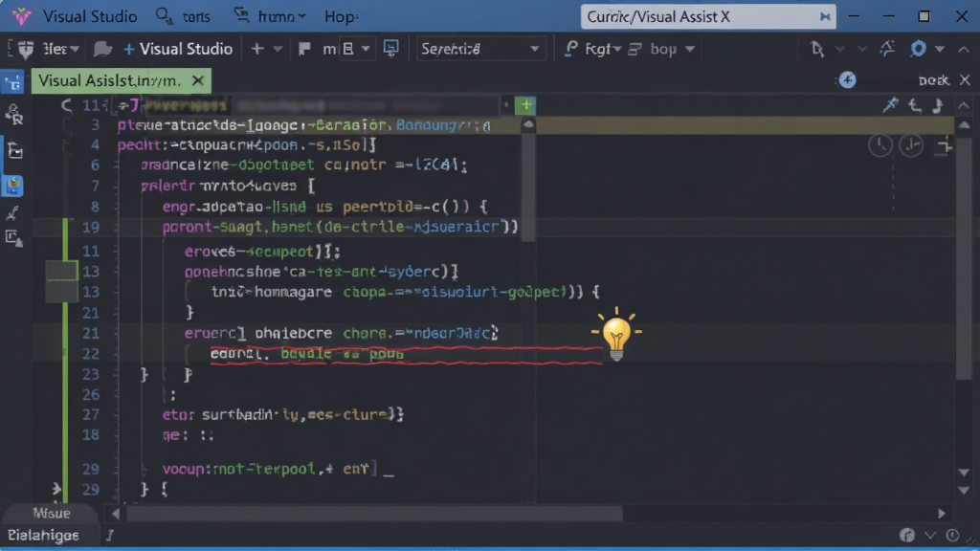Open the dropdown arrow beside the gear icon

tap(940, 49)
